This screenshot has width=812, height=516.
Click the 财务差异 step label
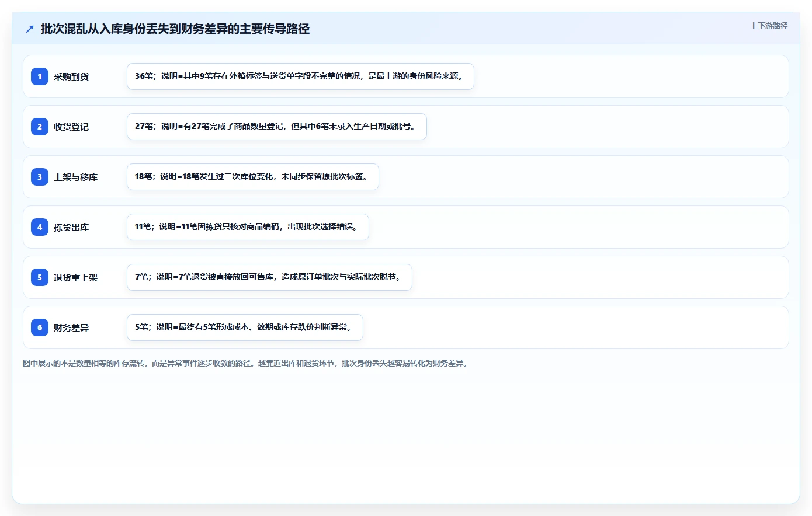point(71,327)
